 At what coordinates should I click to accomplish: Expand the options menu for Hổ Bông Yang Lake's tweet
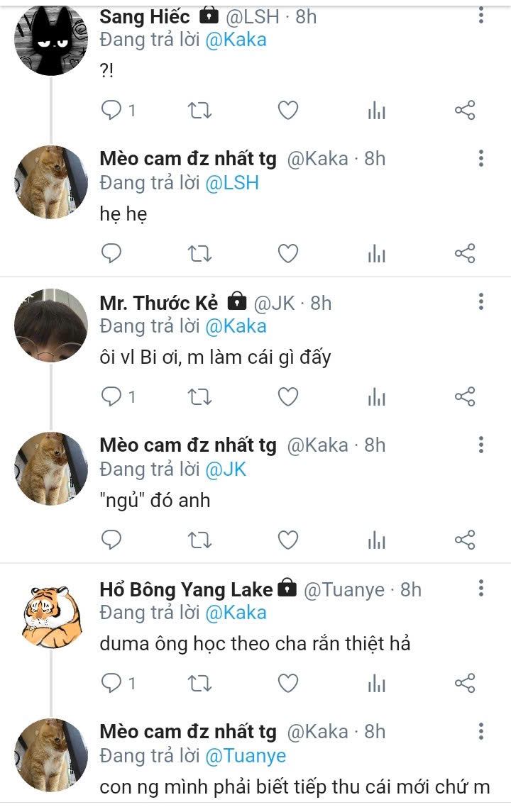(x=481, y=589)
